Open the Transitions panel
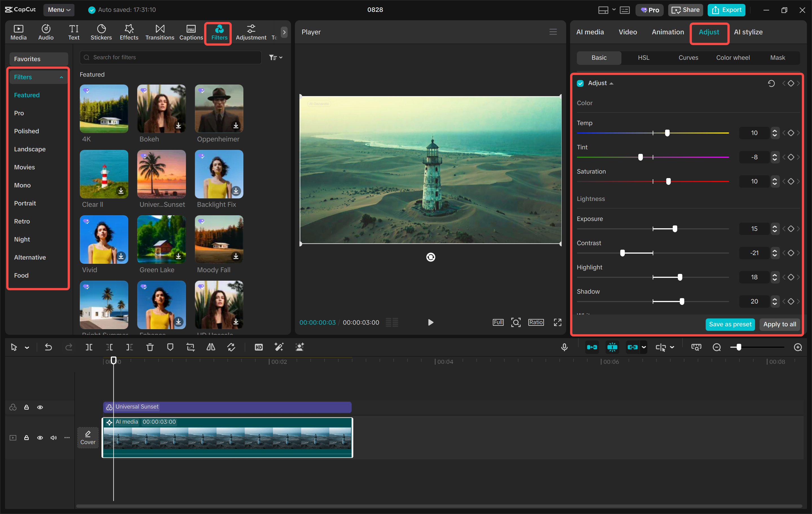Viewport: 812px width, 514px height. pos(160,32)
